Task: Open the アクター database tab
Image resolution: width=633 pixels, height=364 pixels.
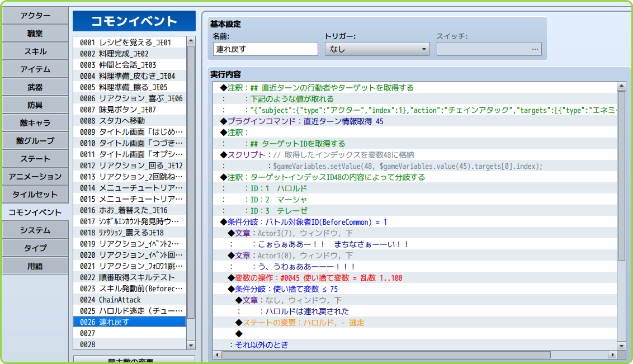Action: 35,15
